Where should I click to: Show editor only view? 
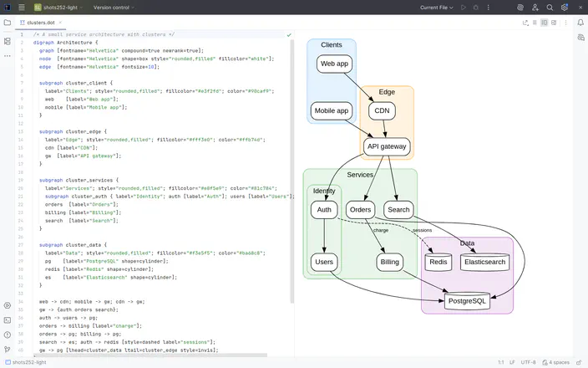pyautogui.click(x=535, y=23)
